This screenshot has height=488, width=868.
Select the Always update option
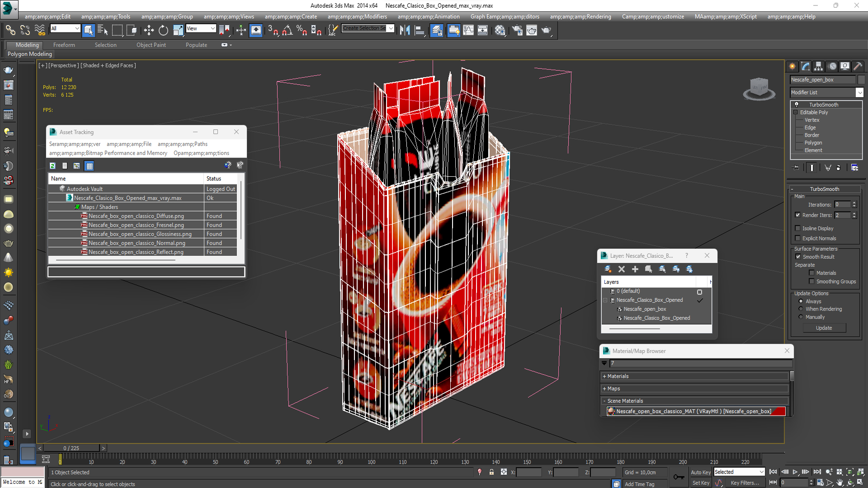801,301
